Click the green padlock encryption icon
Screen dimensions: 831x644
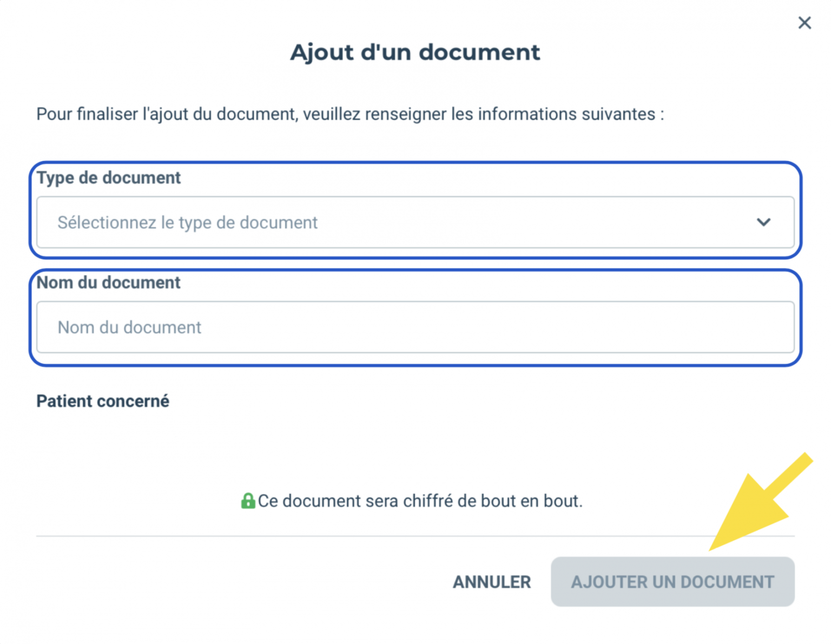(248, 501)
